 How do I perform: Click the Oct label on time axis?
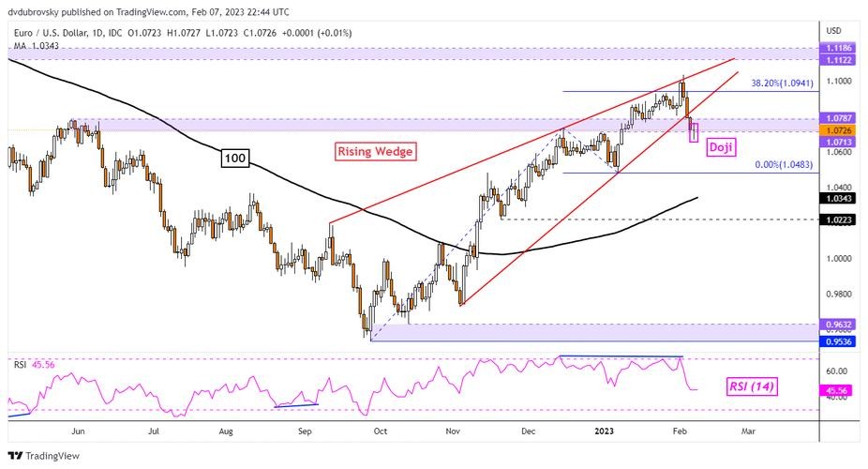click(380, 431)
